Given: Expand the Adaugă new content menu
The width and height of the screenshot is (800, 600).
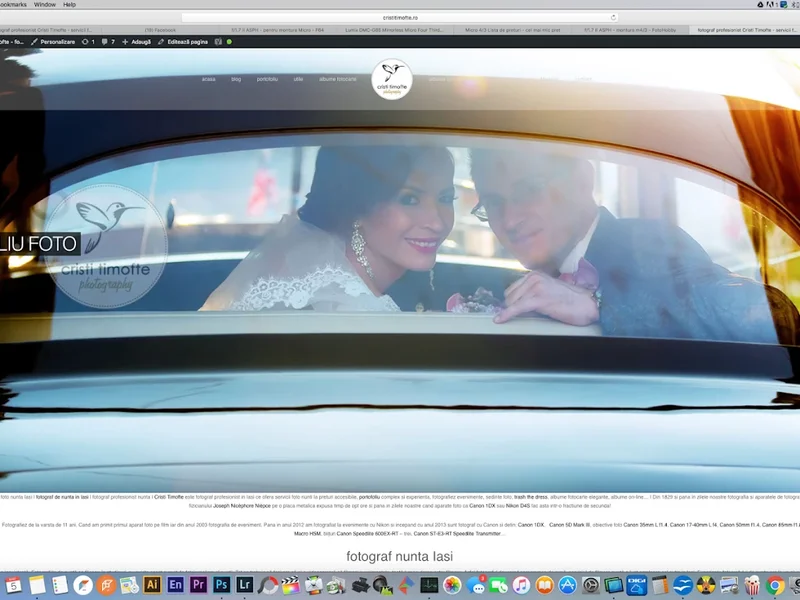Looking at the screenshot, I should click(136, 42).
